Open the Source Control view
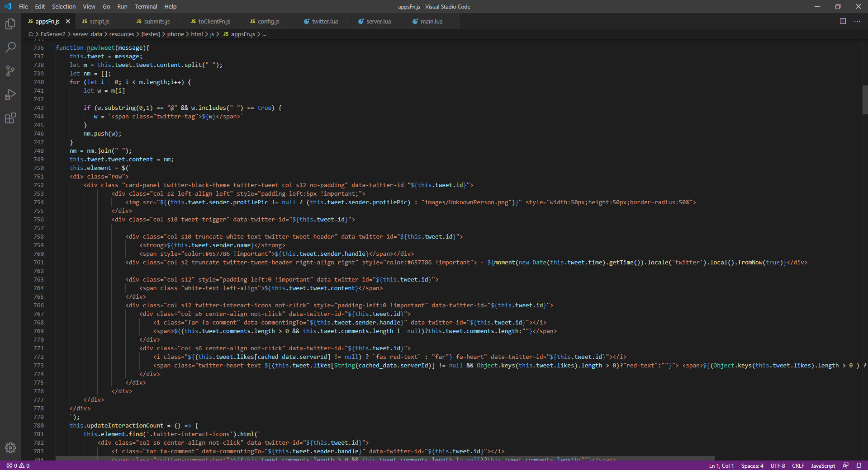 coord(10,71)
